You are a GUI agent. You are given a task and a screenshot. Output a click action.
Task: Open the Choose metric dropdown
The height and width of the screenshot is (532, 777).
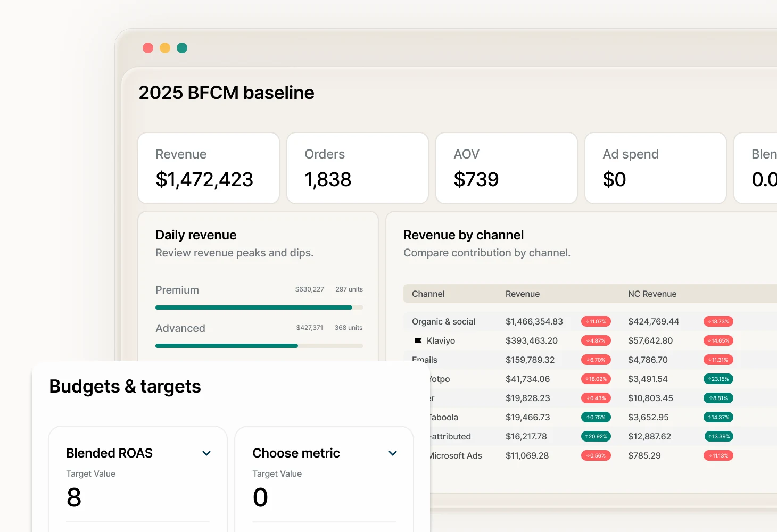[393, 453]
